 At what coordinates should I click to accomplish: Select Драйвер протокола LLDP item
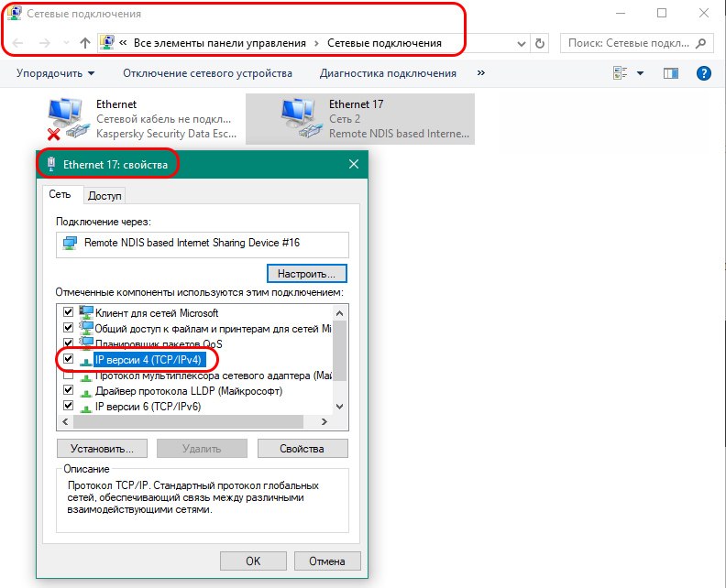click(x=189, y=391)
